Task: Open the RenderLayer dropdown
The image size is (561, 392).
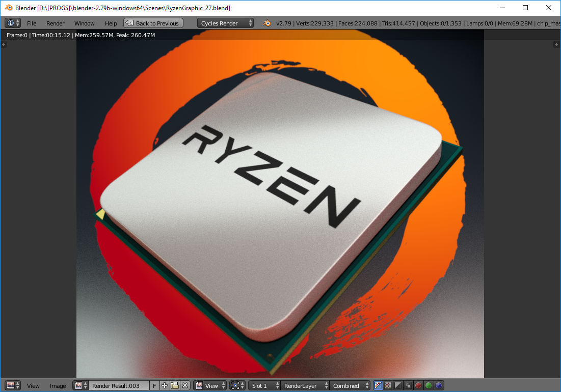Action: pyautogui.click(x=305, y=385)
